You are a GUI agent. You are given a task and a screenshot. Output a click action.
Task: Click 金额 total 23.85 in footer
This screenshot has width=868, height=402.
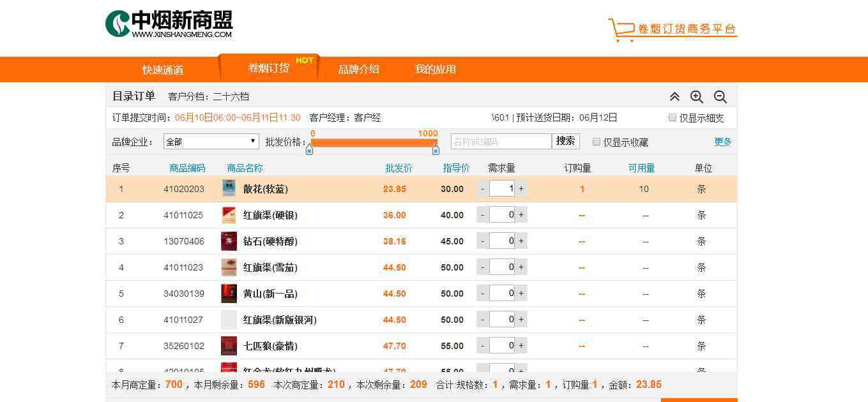click(649, 385)
